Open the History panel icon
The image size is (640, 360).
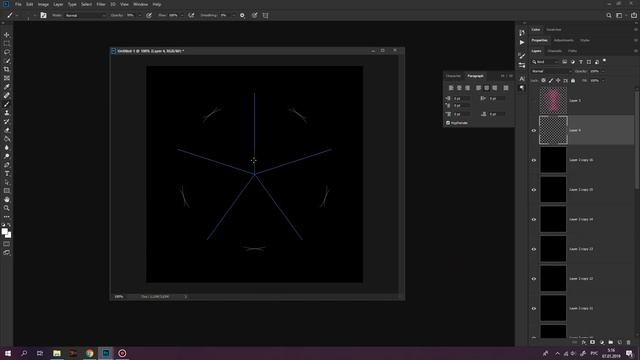(522, 33)
